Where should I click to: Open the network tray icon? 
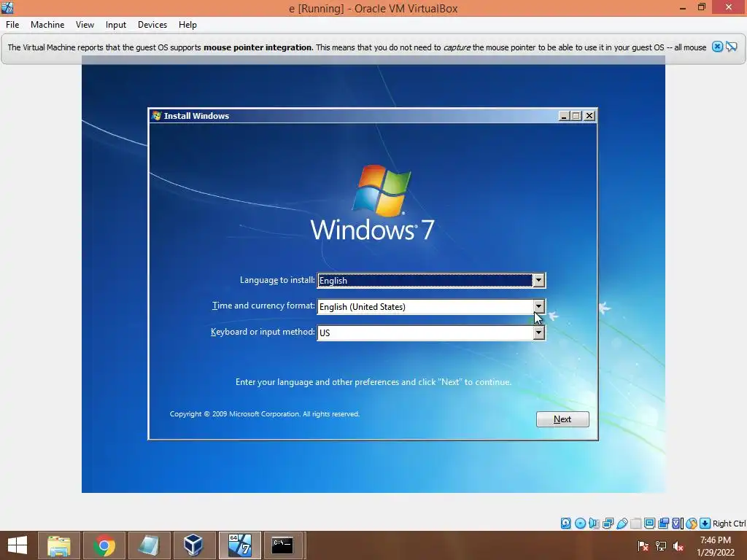tap(661, 546)
